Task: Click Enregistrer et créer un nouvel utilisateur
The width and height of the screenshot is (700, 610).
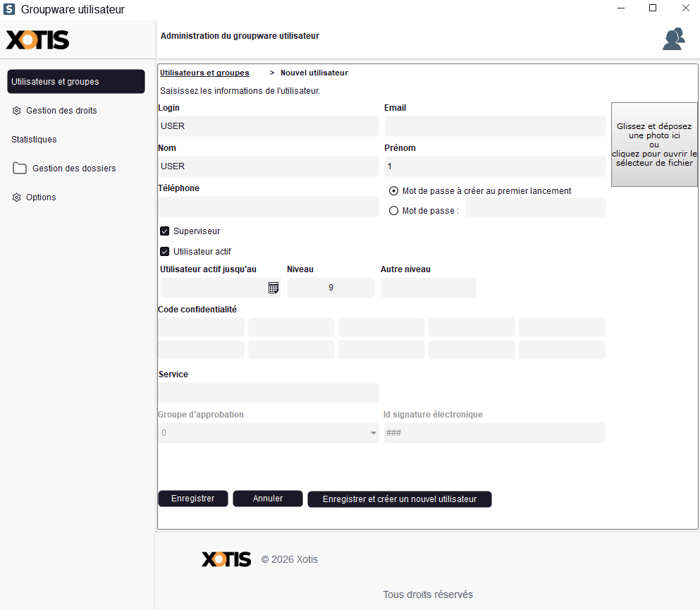Action: 399,499
